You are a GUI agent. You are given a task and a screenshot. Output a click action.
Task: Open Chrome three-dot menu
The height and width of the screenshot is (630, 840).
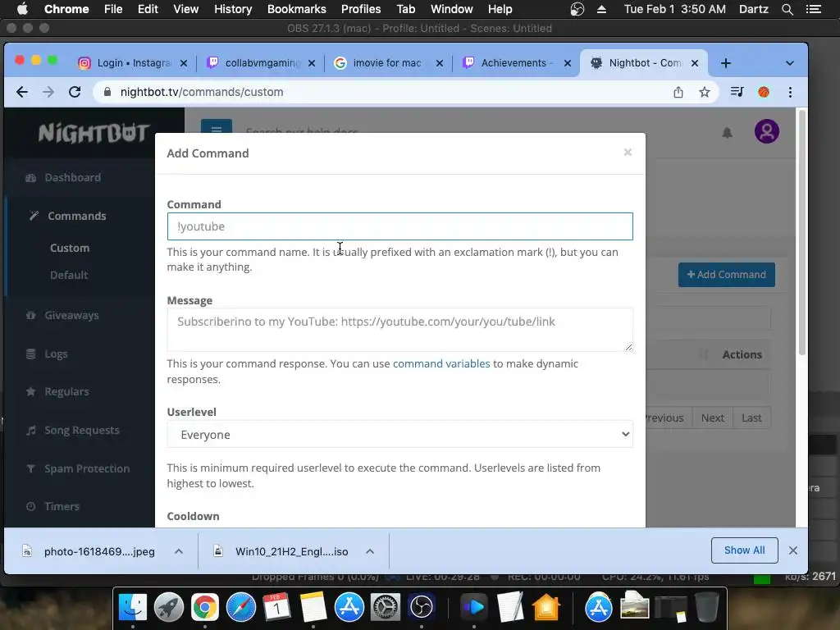pyautogui.click(x=790, y=92)
